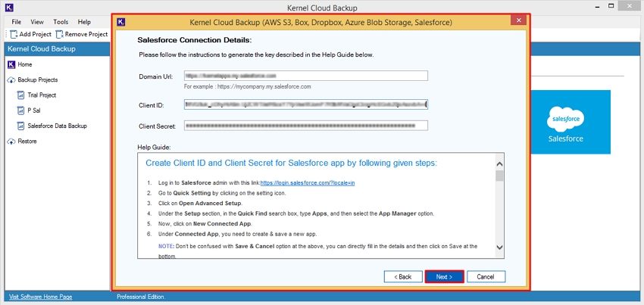The width and height of the screenshot is (644, 305).
Task: Click into the Domain Url field
Action: pyautogui.click(x=306, y=76)
